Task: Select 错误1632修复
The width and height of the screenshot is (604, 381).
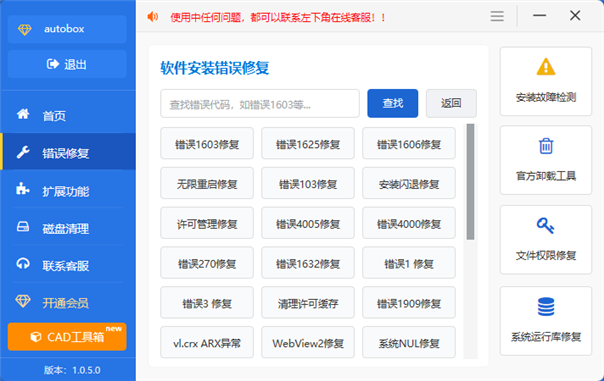Action: (x=308, y=263)
